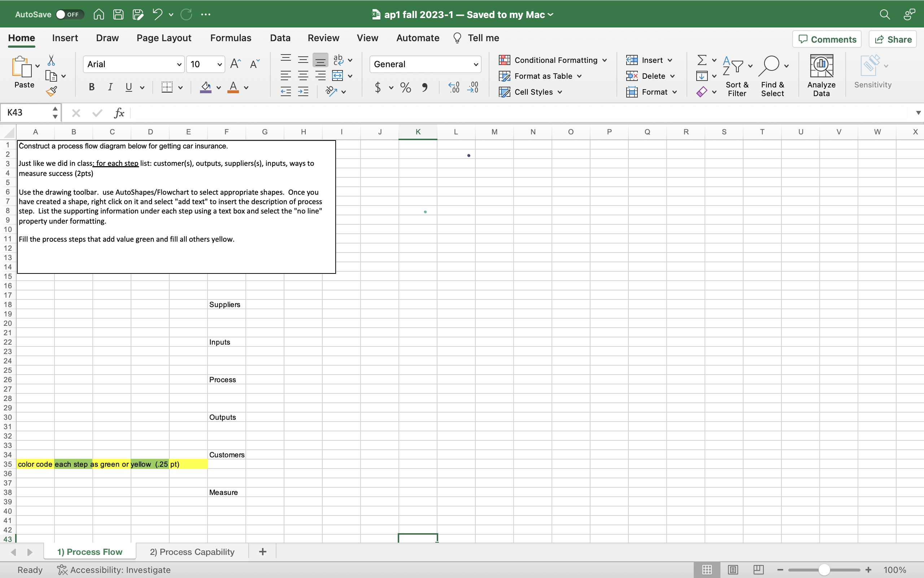Viewport: 924px width, 578px height.
Task: Click the Insert Function fx icon
Action: pos(119,113)
